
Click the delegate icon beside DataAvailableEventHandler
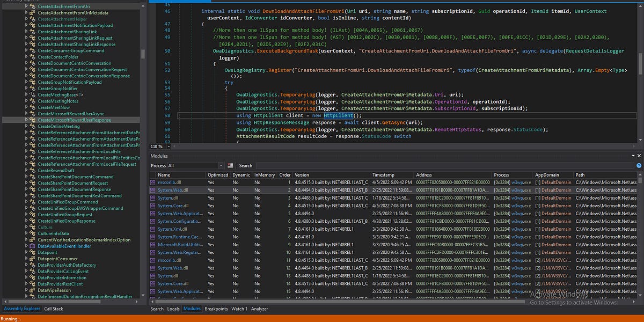tap(33, 246)
